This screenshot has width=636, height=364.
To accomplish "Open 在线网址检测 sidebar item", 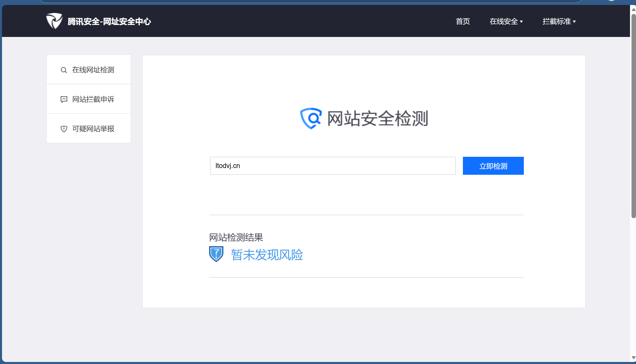I will point(93,70).
